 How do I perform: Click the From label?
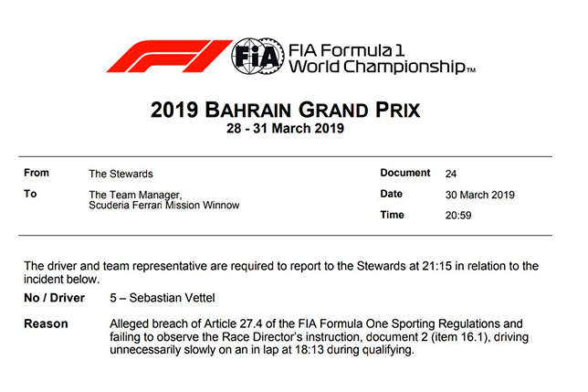pos(38,173)
